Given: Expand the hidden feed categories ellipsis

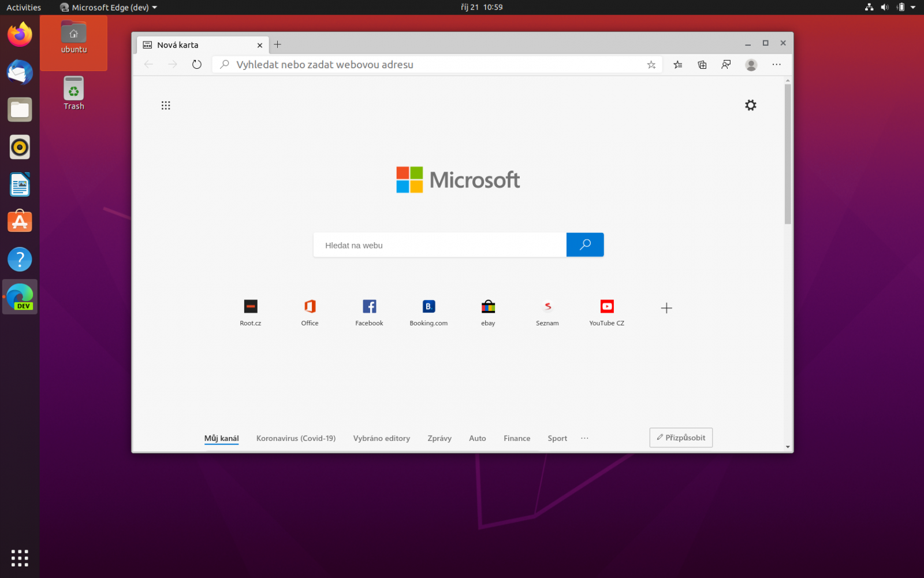Looking at the screenshot, I should 584,438.
